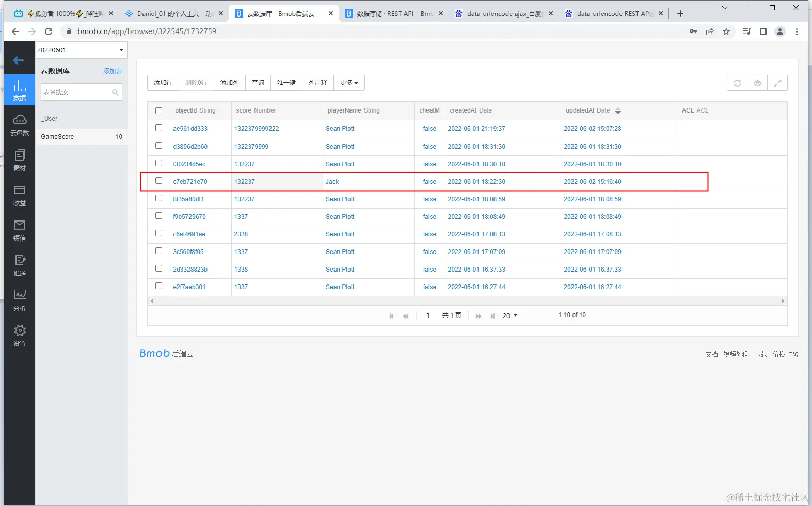Select the GameScore table in list

coord(82,137)
